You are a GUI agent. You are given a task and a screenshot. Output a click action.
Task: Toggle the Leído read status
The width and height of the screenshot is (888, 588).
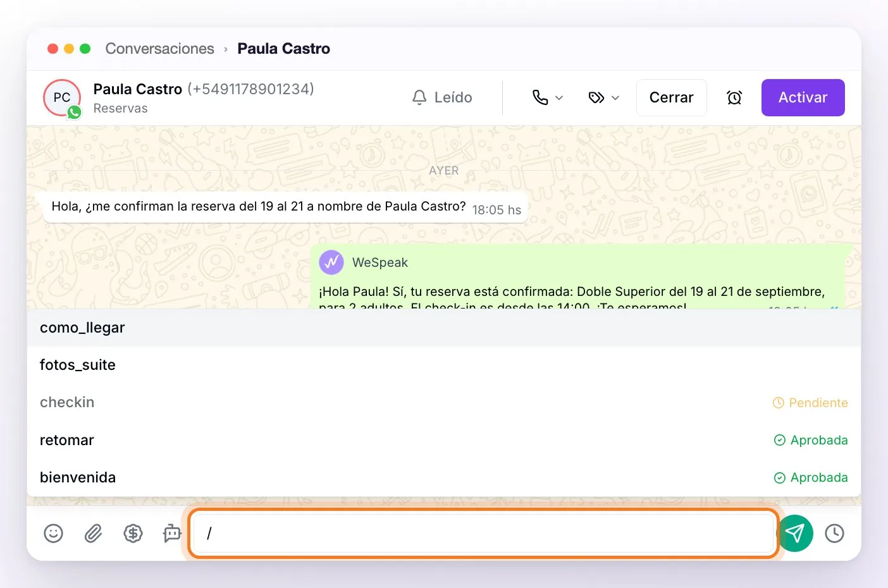tap(442, 97)
